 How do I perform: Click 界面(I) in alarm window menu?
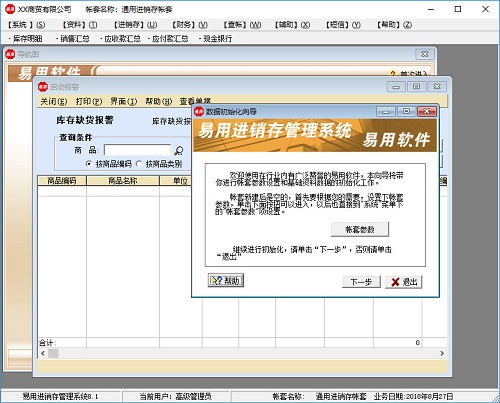pos(124,101)
